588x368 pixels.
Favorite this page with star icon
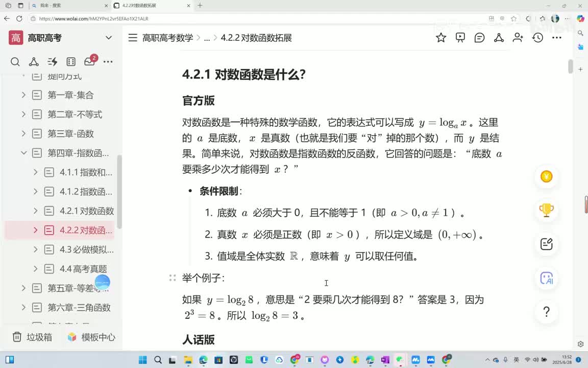pos(441,37)
